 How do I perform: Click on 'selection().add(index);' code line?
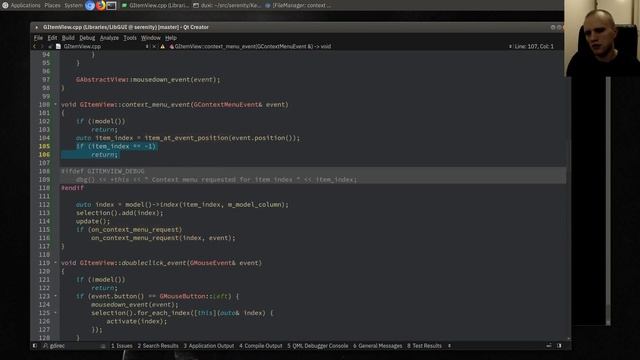coord(120,213)
